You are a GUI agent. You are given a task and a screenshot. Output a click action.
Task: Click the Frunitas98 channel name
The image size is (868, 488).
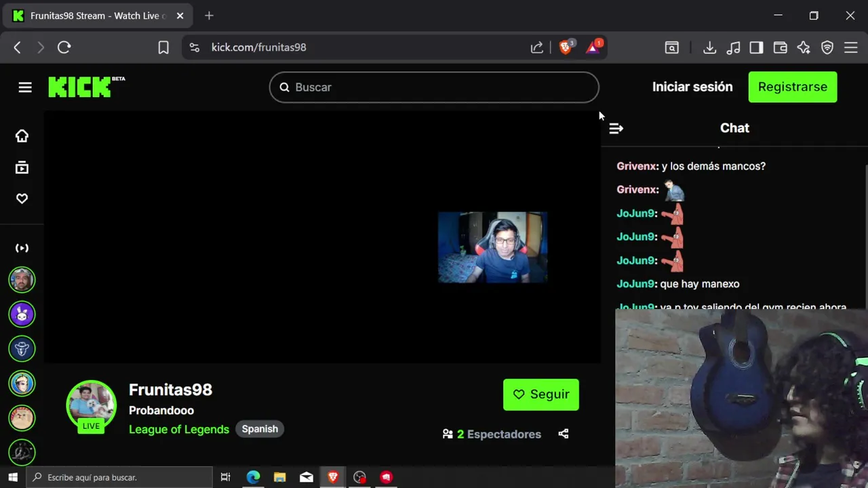pos(170,390)
